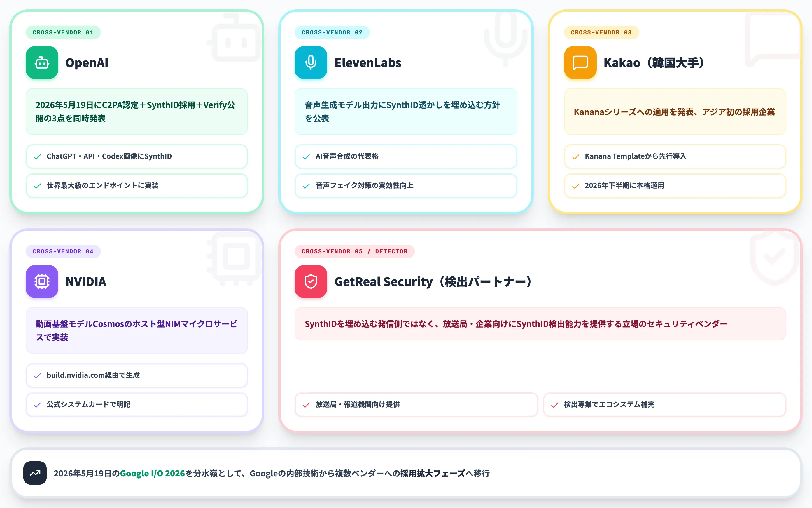Viewport: 812px width, 508px height.
Task: Select the CROSS-VENDOR 01 badge
Action: [63, 33]
